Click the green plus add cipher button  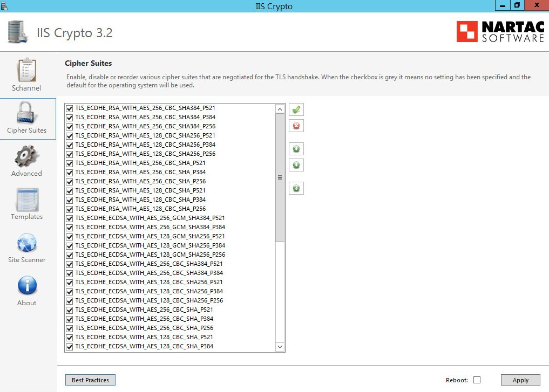(x=296, y=188)
